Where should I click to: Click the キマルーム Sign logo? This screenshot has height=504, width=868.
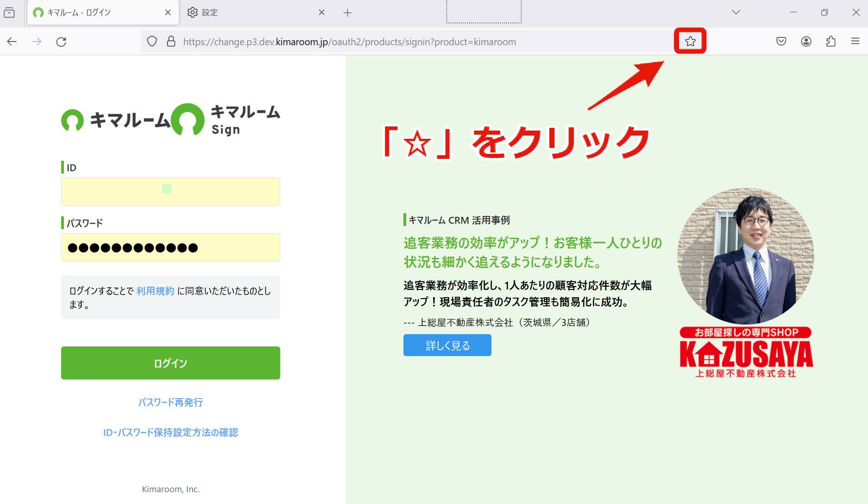(x=226, y=119)
